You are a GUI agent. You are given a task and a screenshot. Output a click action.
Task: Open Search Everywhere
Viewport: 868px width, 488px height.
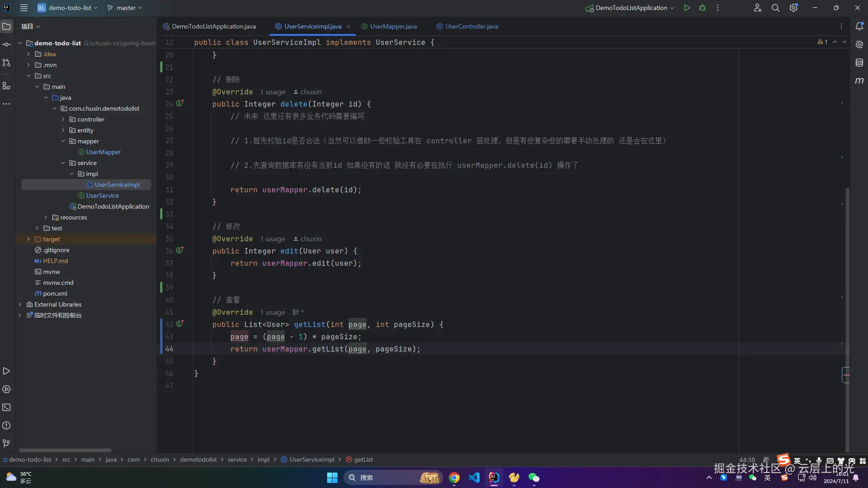[x=775, y=8]
